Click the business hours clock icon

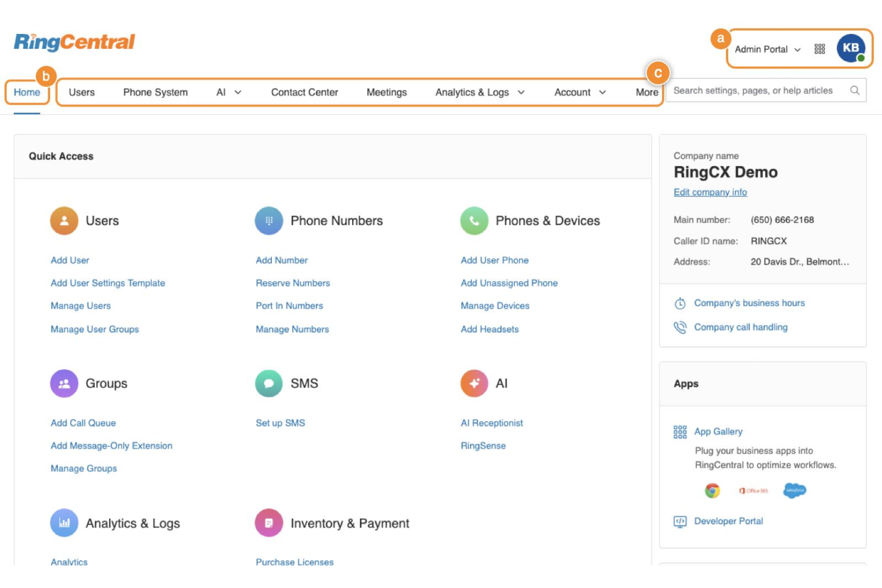[680, 303]
